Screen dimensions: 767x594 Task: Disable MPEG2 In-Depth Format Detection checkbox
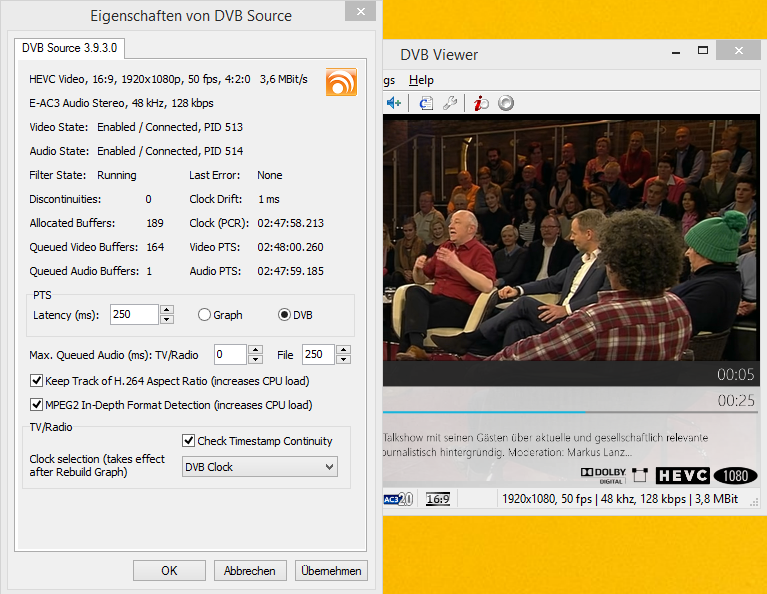37,405
